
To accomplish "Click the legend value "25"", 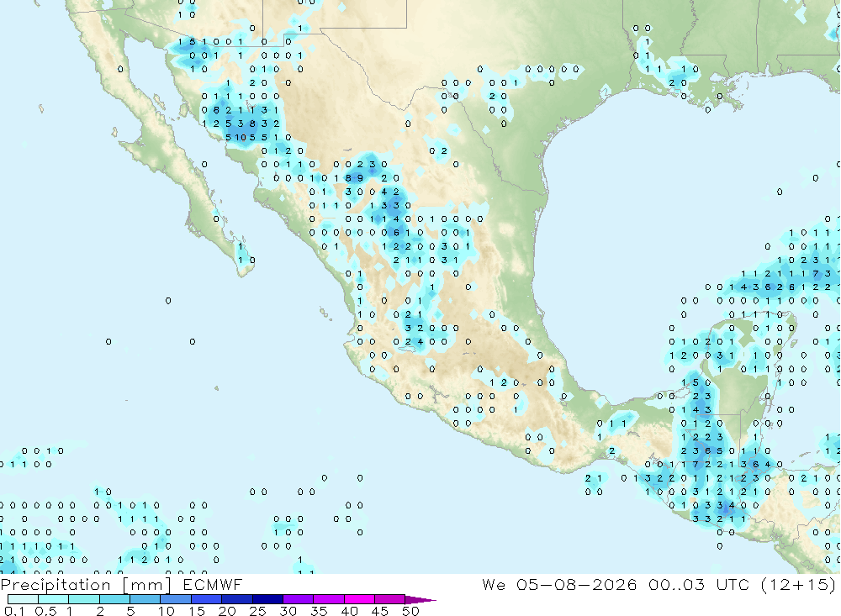I will coord(258,611).
